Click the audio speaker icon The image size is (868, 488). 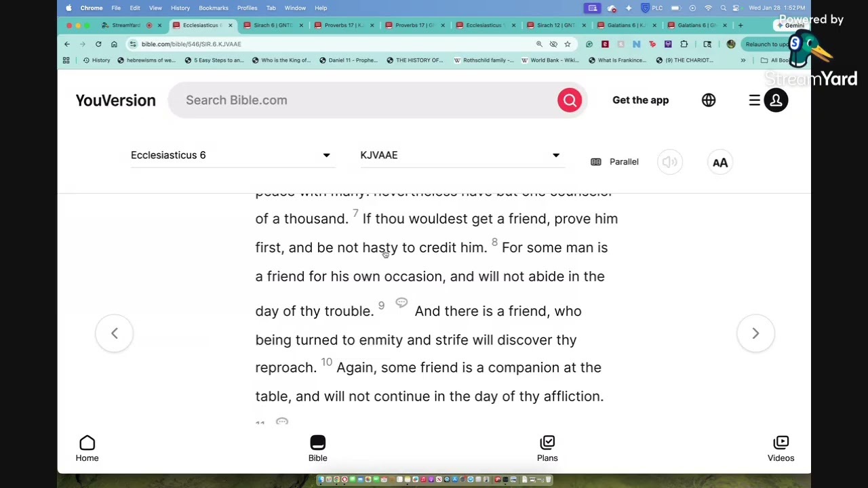point(669,162)
